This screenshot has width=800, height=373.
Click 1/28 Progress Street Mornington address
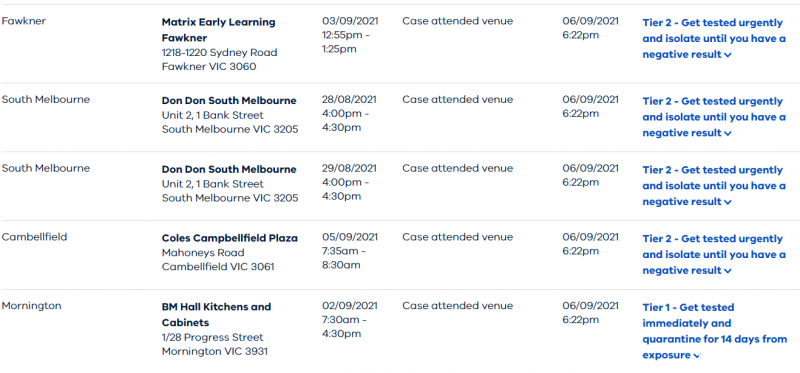coord(214,344)
